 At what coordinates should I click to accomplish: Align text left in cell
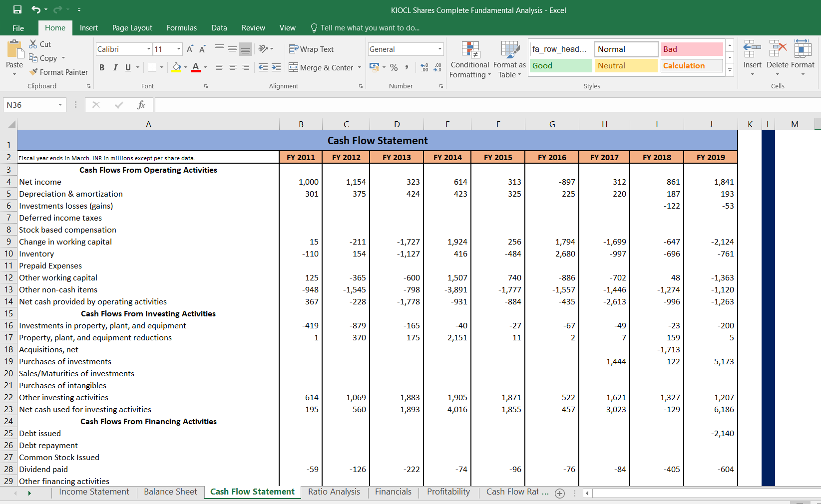coord(220,67)
